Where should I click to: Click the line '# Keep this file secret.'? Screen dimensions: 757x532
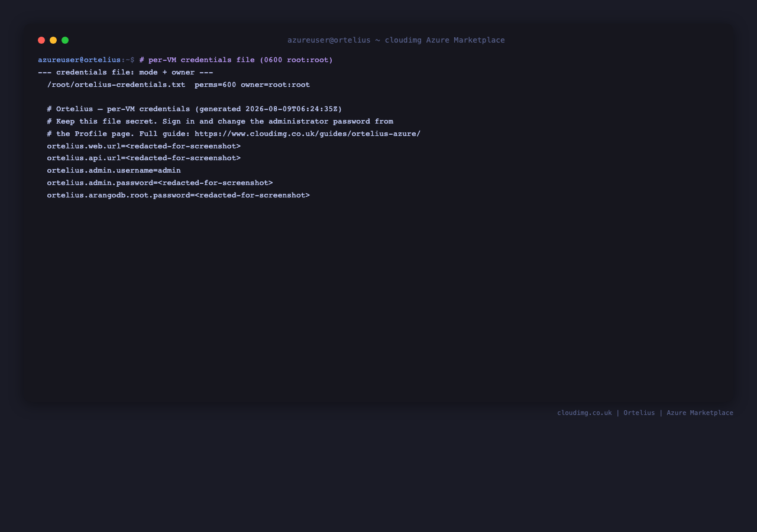pos(220,122)
